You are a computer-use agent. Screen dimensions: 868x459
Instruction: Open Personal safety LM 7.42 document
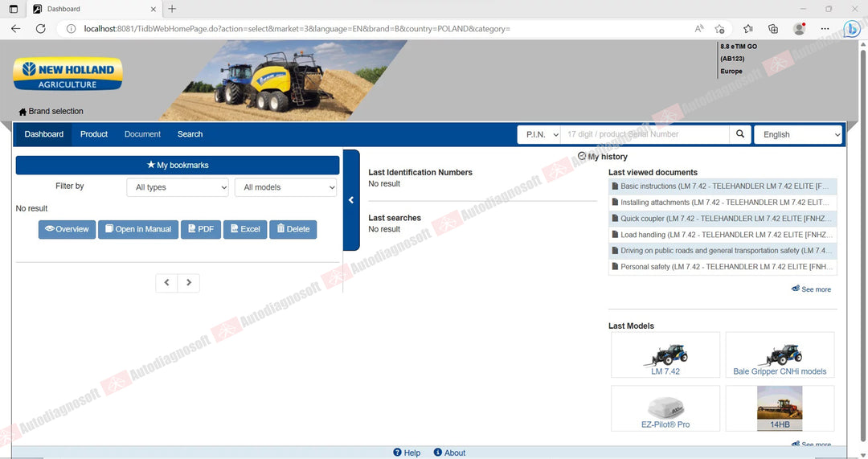click(723, 267)
